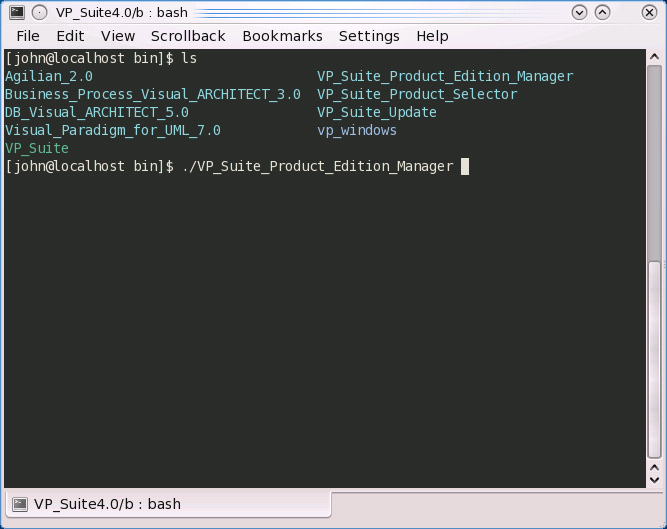Click the Agilian_2.0 entry

tap(49, 77)
